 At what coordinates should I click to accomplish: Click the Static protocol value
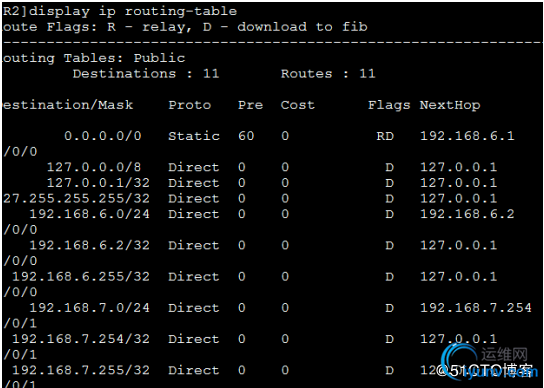coord(194,136)
